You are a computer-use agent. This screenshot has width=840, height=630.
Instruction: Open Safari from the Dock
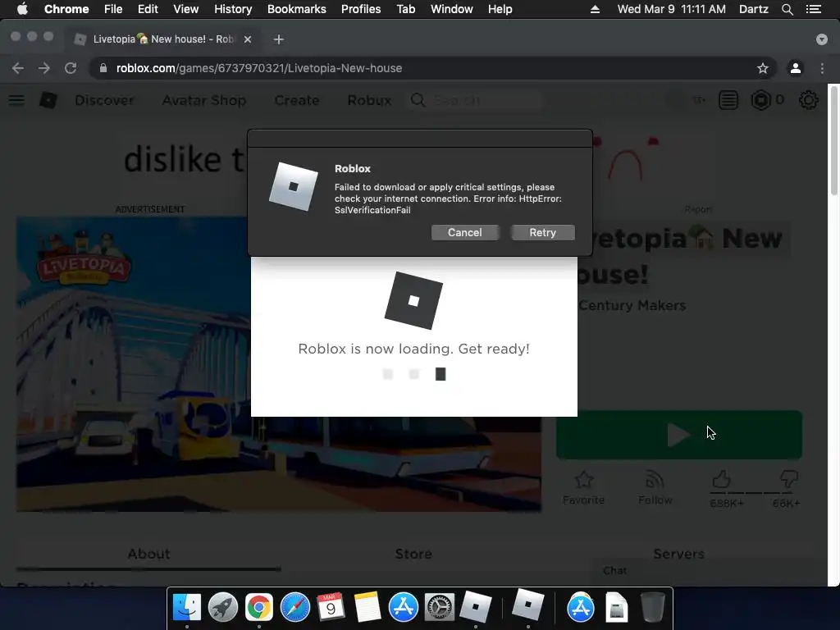(295, 607)
